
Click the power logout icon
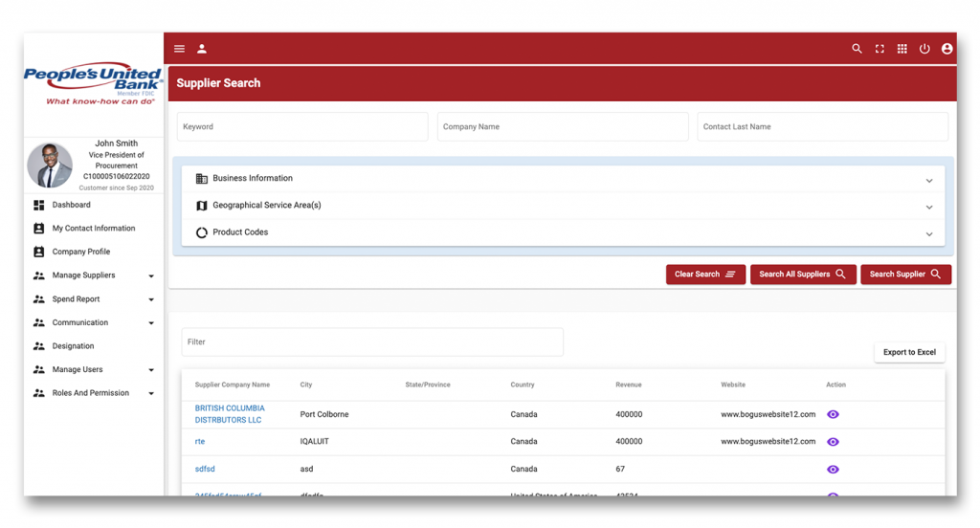click(x=924, y=49)
